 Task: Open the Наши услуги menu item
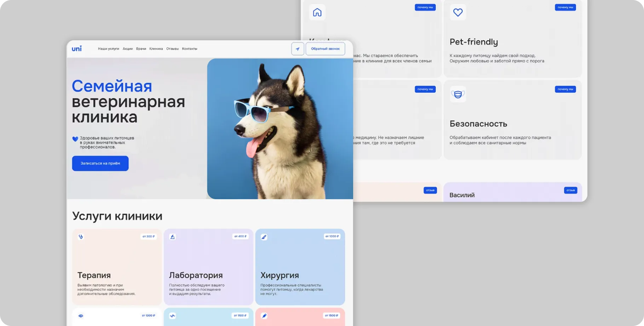click(109, 49)
